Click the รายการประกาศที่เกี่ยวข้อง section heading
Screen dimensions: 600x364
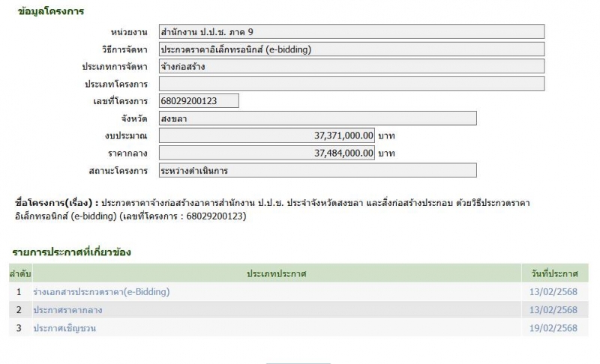pyautogui.click(x=71, y=252)
